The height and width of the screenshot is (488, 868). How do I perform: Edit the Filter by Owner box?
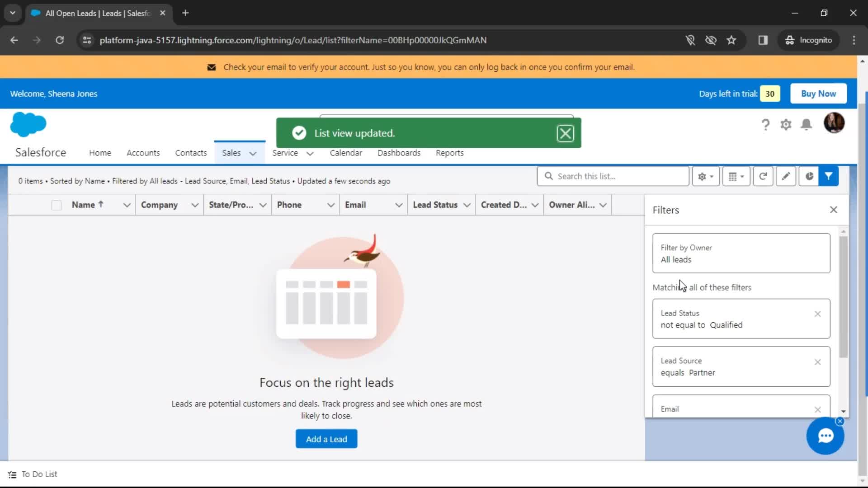pos(741,253)
